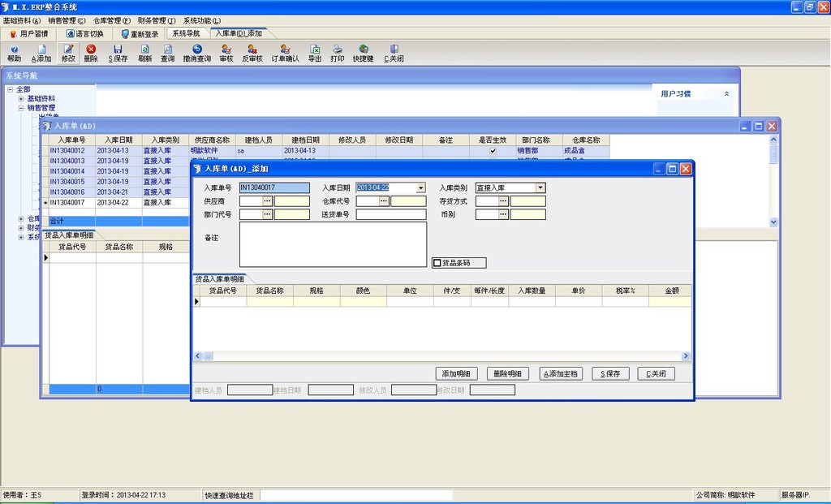Click the 导出 (Export) toolbar icon

tap(314, 50)
